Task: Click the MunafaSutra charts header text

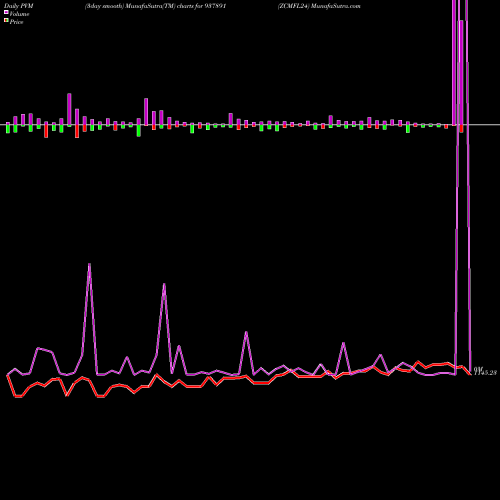Action: (x=156, y=6)
